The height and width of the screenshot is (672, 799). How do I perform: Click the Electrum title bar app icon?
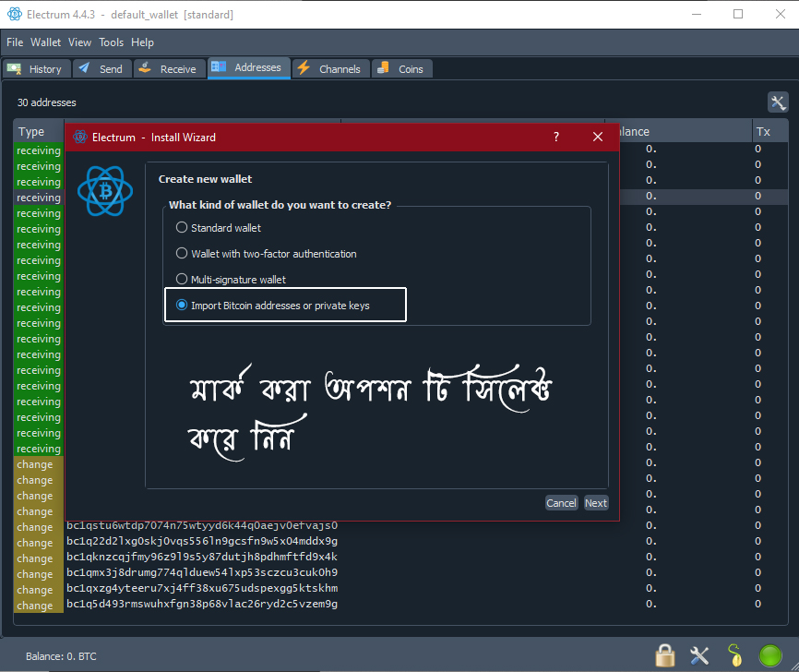pyautogui.click(x=14, y=14)
